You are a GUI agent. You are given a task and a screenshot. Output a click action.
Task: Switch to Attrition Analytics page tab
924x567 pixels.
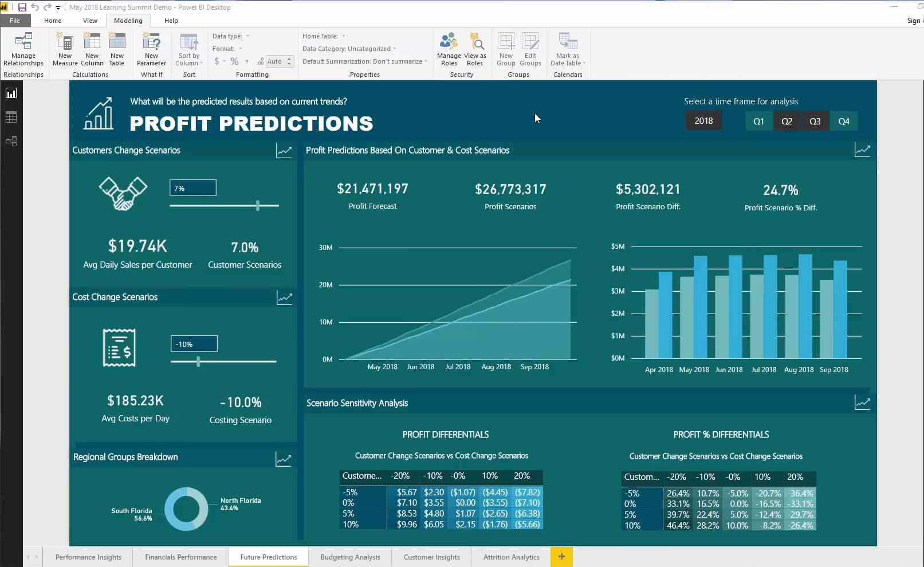pos(512,557)
